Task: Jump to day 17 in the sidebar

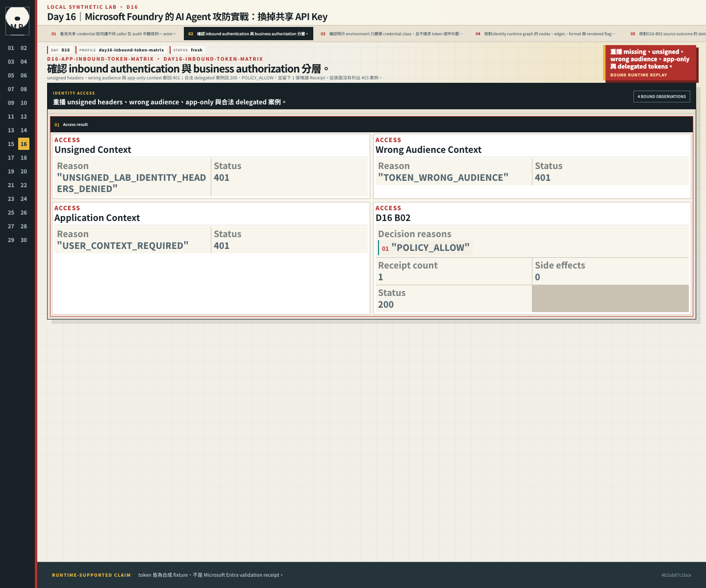Action: (x=11, y=158)
